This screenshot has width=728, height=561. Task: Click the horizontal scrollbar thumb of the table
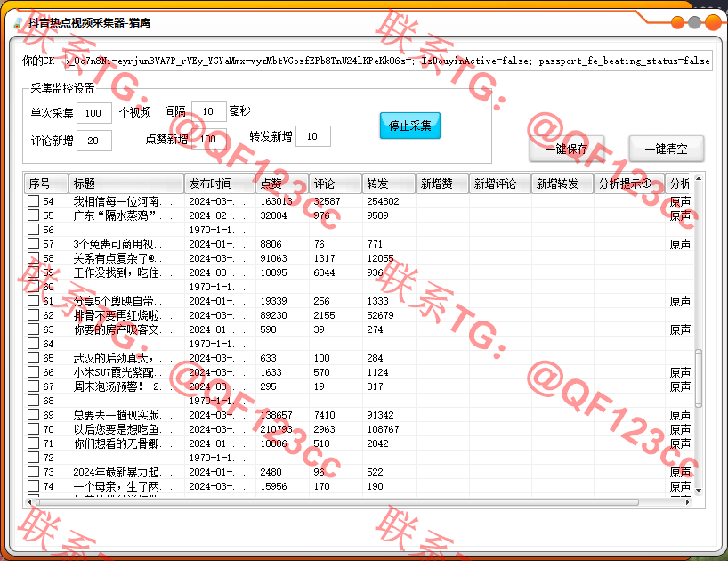337,502
